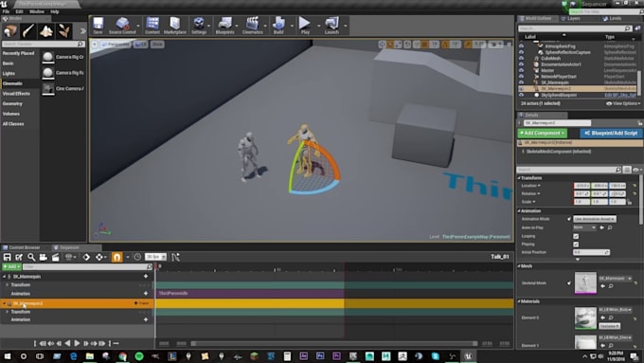Collapse the Animation section in Details
Viewport: 644px width, 363px height.
tap(519, 211)
